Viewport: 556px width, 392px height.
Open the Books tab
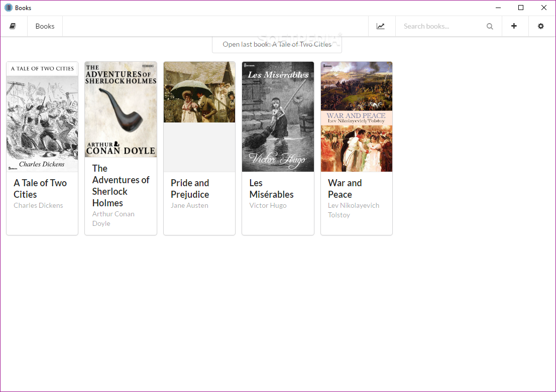[45, 26]
